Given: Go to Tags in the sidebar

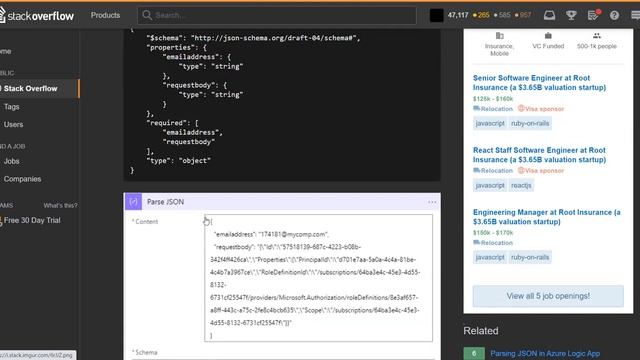Looking at the screenshot, I should [x=11, y=107].
